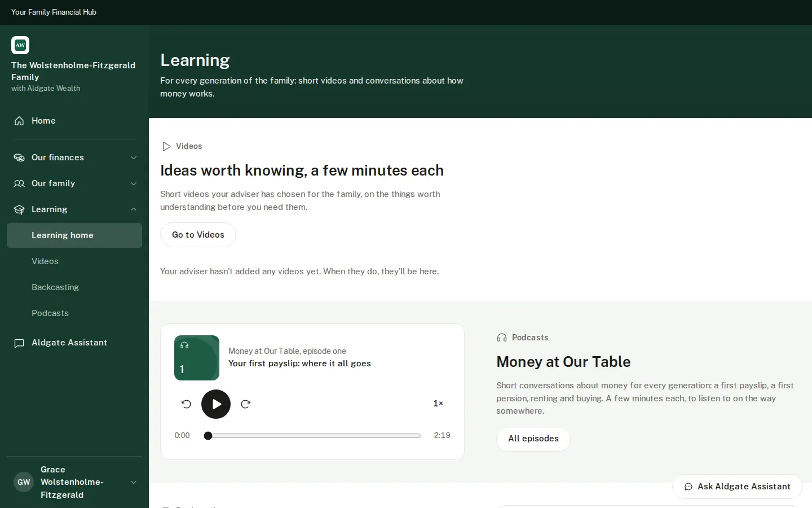Click the Learning graduation cap icon
This screenshot has width=812, height=508.
pos(19,209)
